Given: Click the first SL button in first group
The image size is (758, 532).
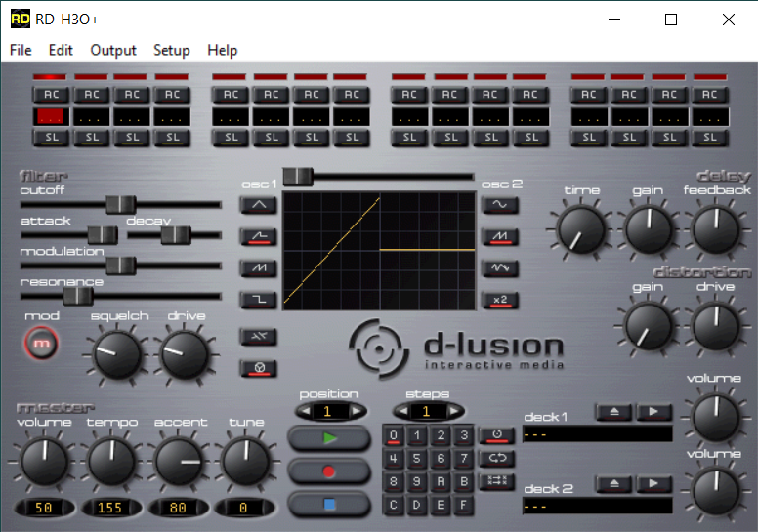Looking at the screenshot, I should pos(51,138).
